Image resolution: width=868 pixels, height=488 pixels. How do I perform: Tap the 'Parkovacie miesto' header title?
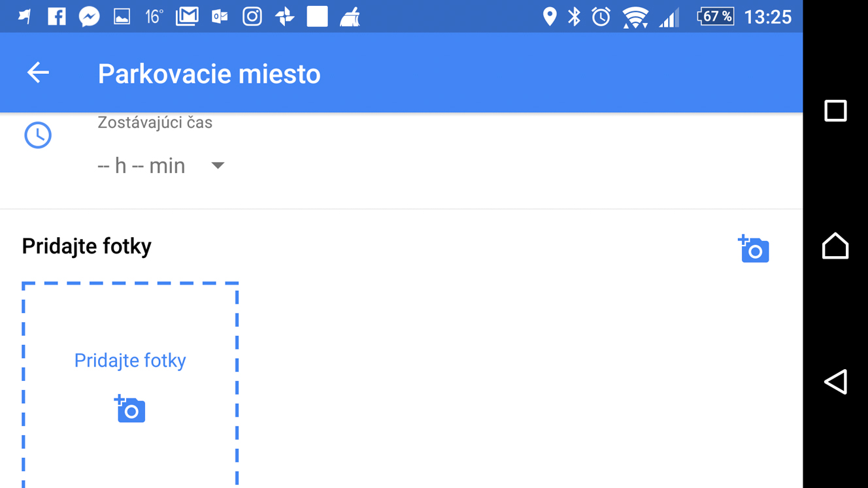coord(209,74)
